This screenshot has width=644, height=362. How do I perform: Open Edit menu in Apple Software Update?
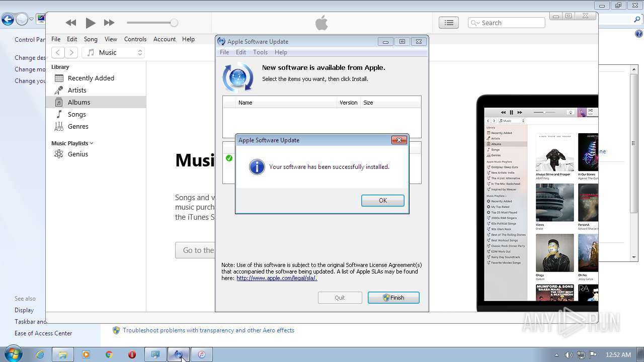click(241, 52)
